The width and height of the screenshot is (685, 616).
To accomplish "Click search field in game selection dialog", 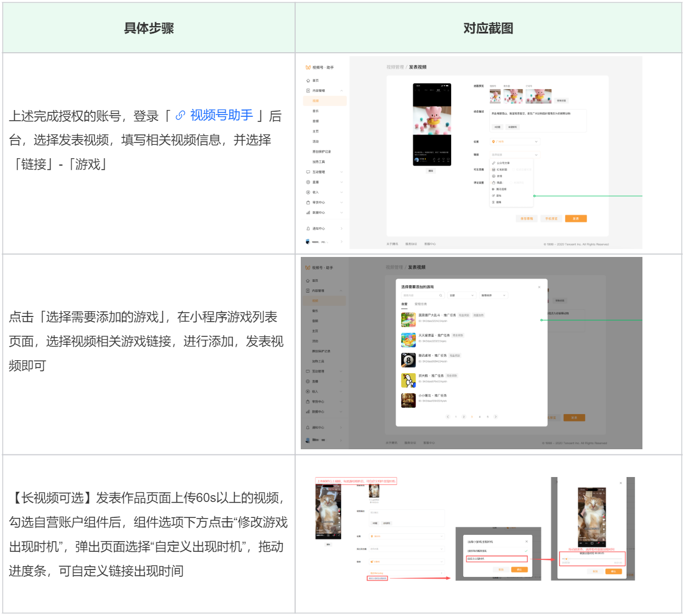I will point(423,296).
